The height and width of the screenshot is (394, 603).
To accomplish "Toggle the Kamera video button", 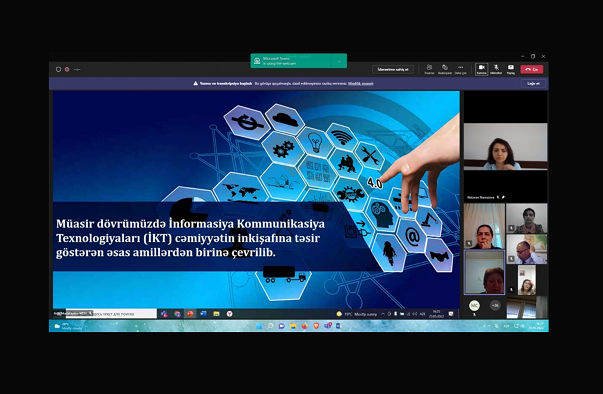I will (x=481, y=69).
